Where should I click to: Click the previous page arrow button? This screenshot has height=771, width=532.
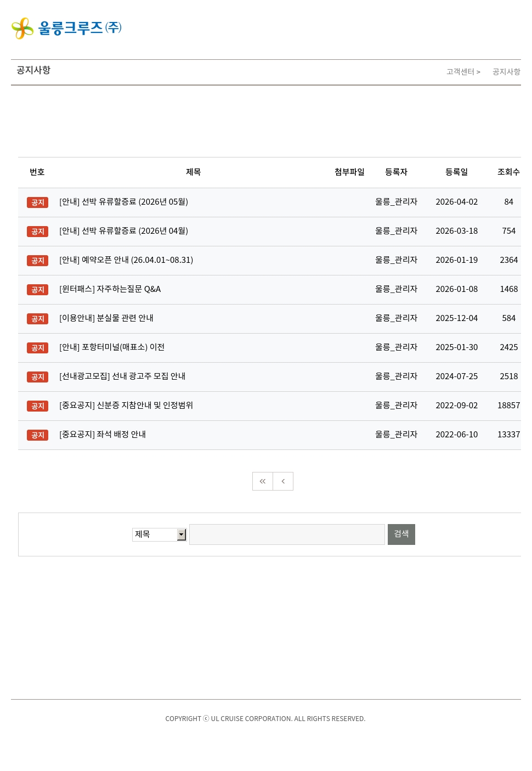tap(283, 481)
